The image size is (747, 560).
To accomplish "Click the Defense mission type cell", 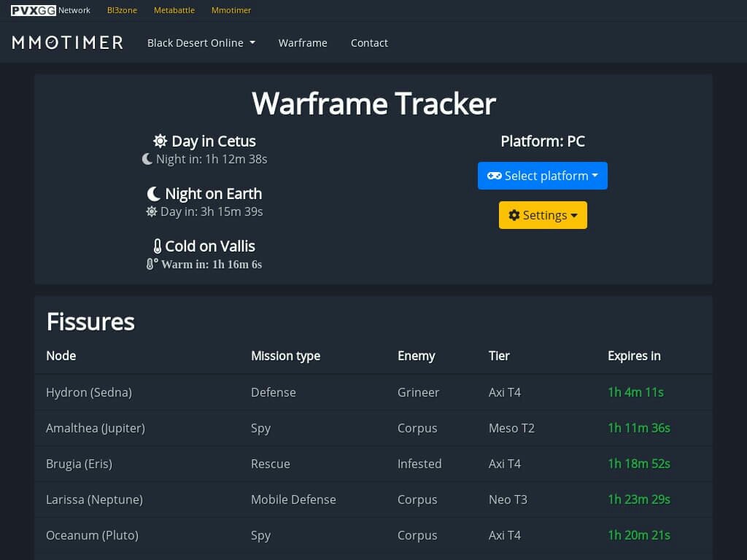I will [274, 392].
